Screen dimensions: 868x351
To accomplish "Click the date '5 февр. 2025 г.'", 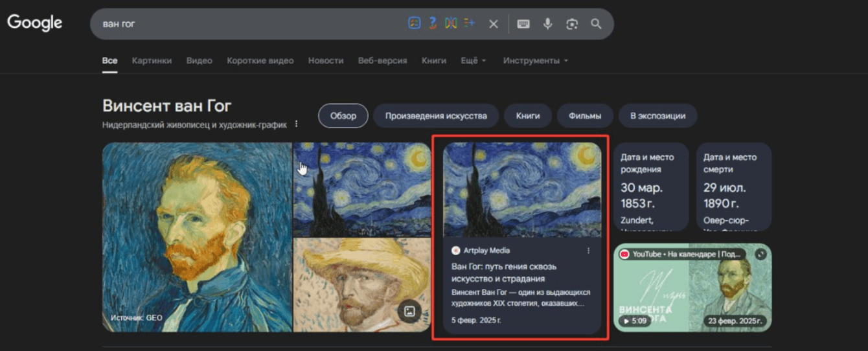I will click(476, 321).
